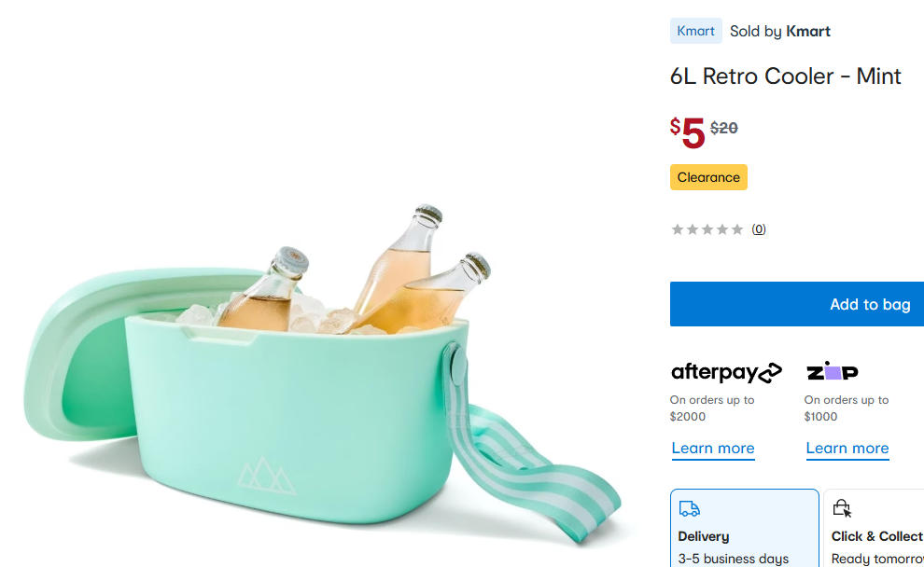Select the Delivery fulfilment option

[744, 529]
